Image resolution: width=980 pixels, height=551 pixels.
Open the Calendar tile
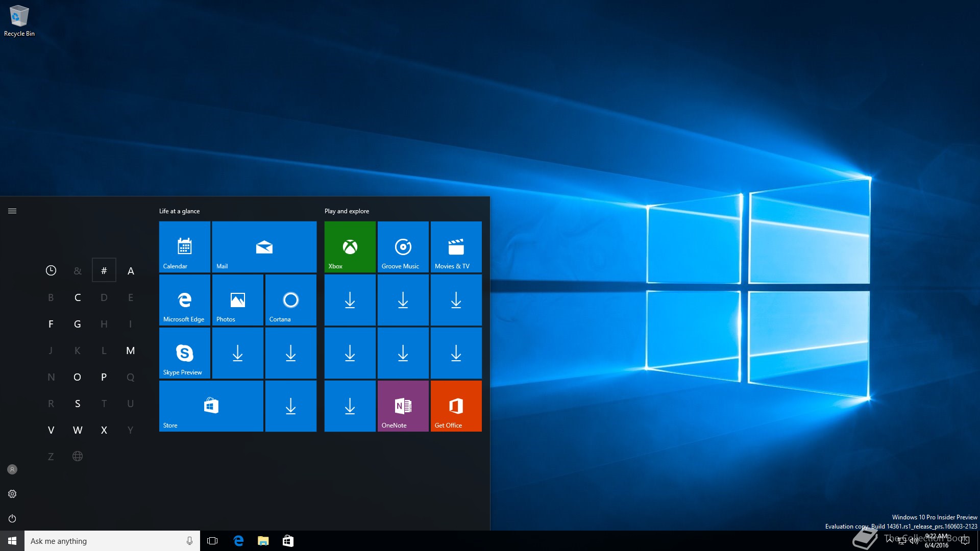pyautogui.click(x=184, y=247)
